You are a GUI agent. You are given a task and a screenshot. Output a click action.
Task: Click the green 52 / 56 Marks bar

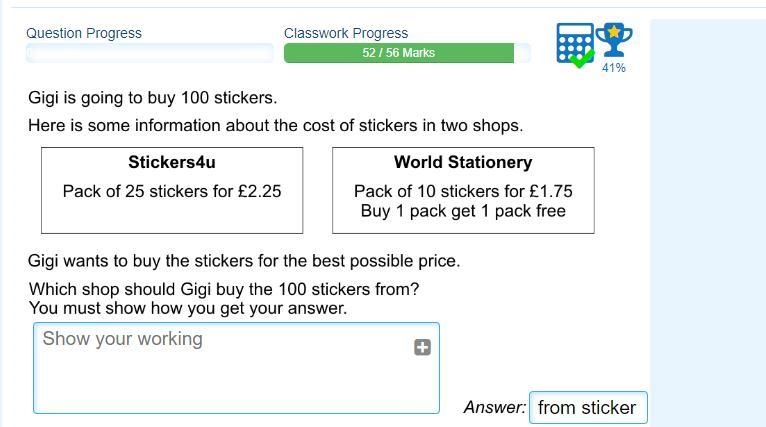tap(399, 53)
